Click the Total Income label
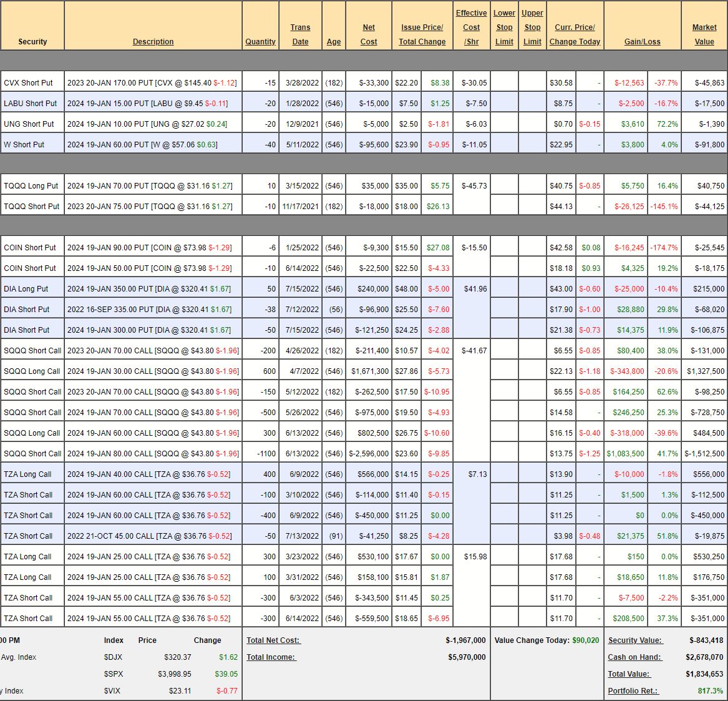The width and height of the screenshot is (728, 701). tap(271, 657)
